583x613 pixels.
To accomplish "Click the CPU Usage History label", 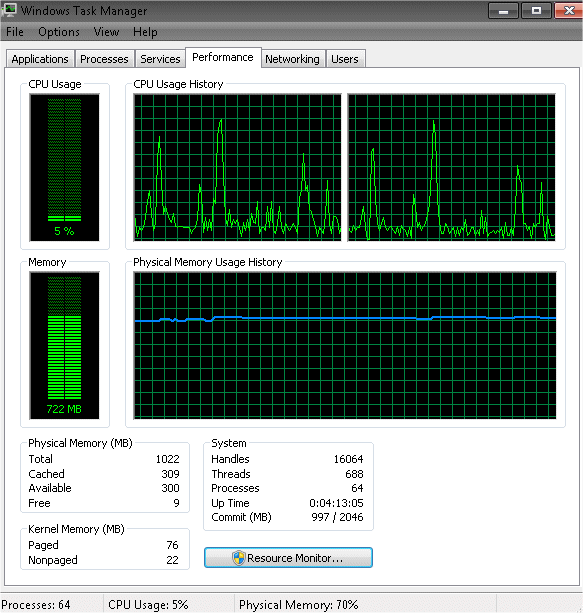I will tap(178, 84).
